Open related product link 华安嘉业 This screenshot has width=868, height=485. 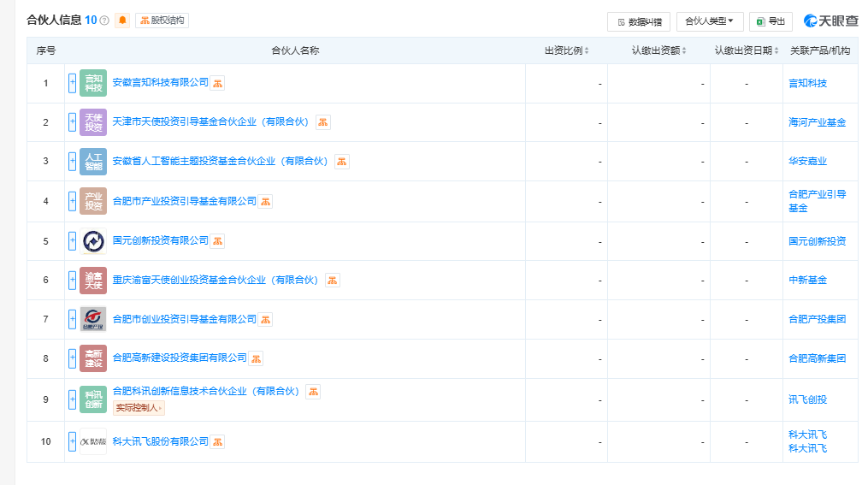point(807,161)
